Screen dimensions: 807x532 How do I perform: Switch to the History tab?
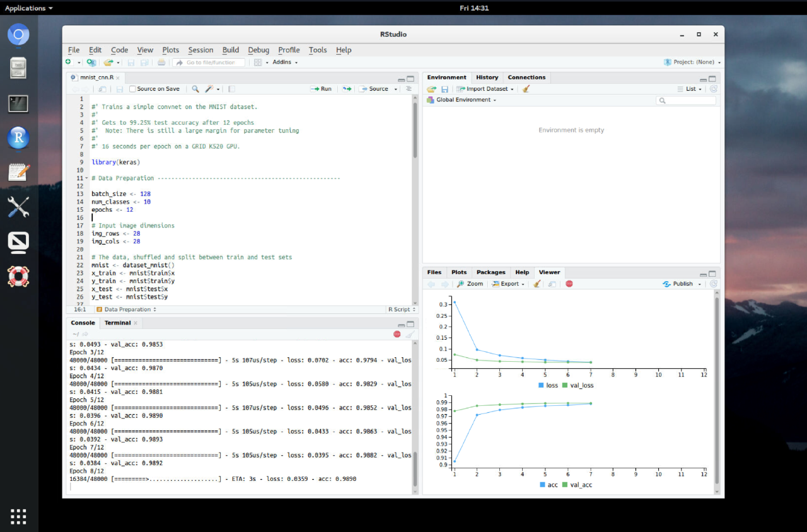[487, 77]
